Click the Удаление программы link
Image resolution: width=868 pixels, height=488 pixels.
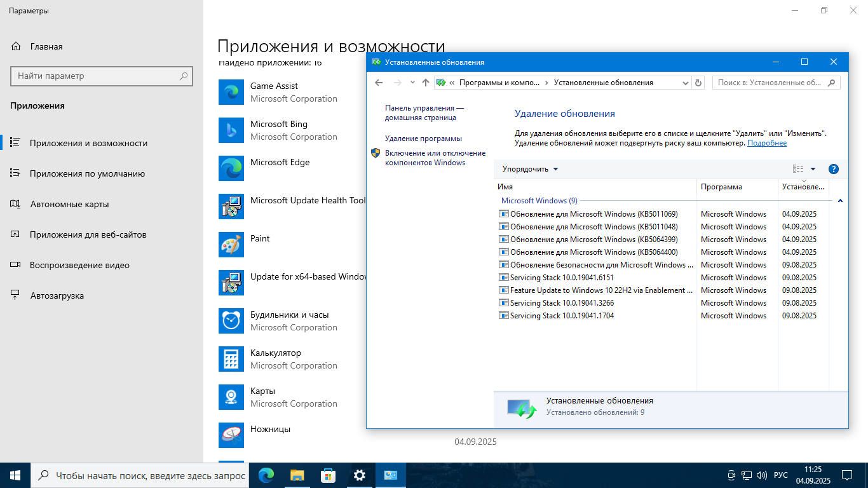click(423, 138)
